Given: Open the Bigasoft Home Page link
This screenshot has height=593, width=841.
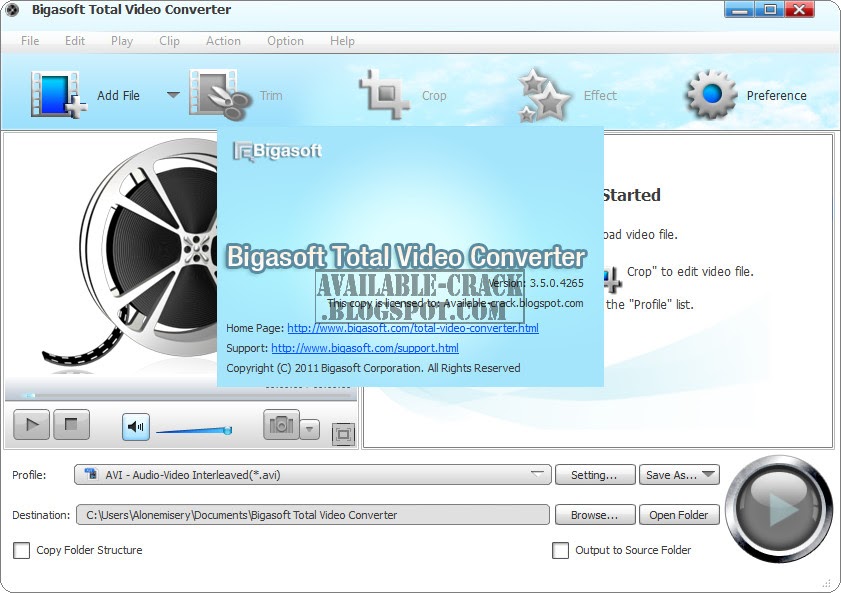Looking at the screenshot, I should click(x=413, y=328).
